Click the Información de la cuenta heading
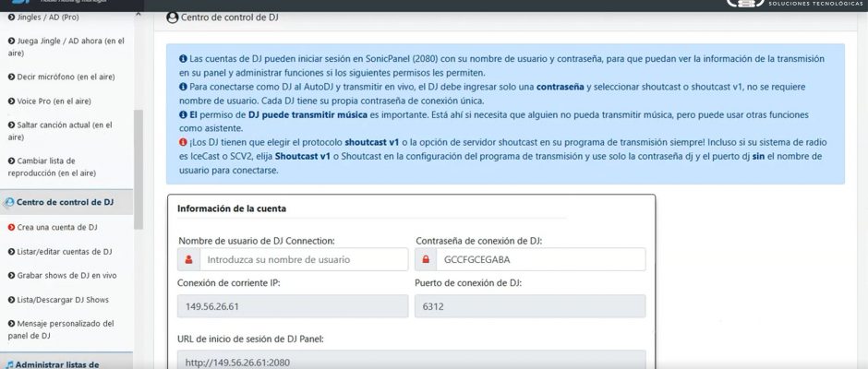868x369 pixels. pyautogui.click(x=232, y=208)
